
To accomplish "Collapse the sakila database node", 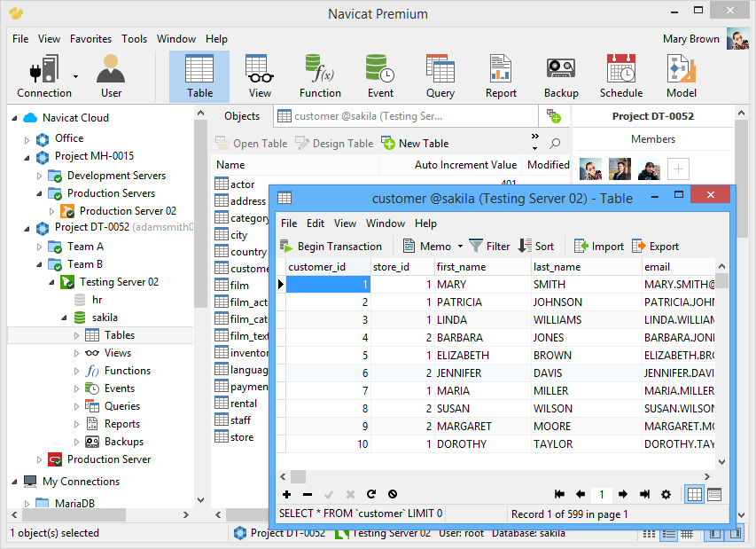I will (x=64, y=318).
